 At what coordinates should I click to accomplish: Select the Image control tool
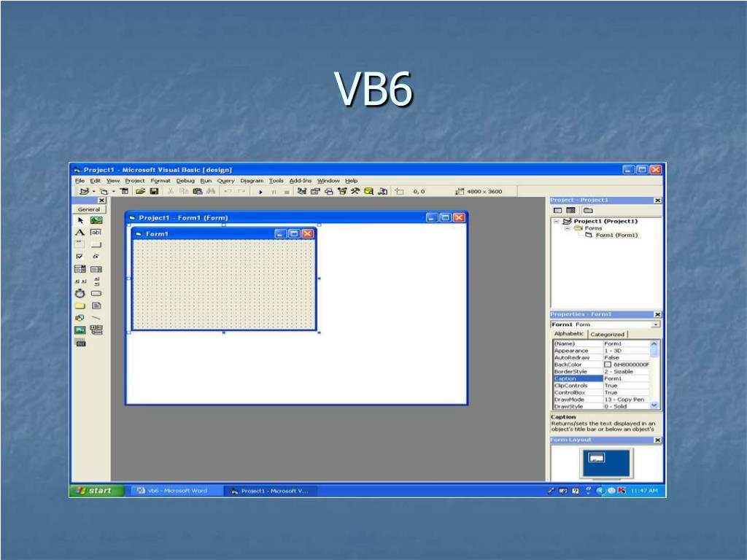pos(80,330)
